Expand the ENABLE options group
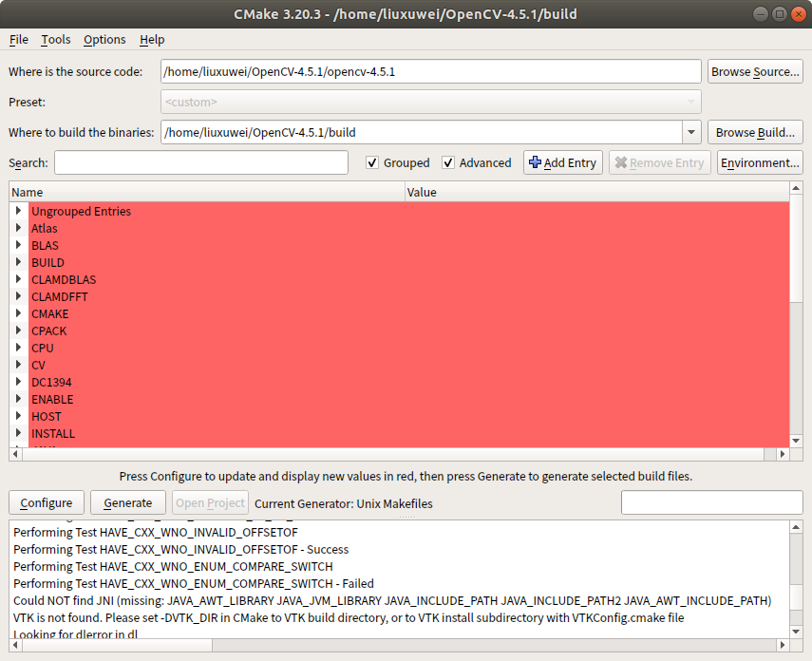Image resolution: width=812 pixels, height=661 pixels. click(18, 399)
